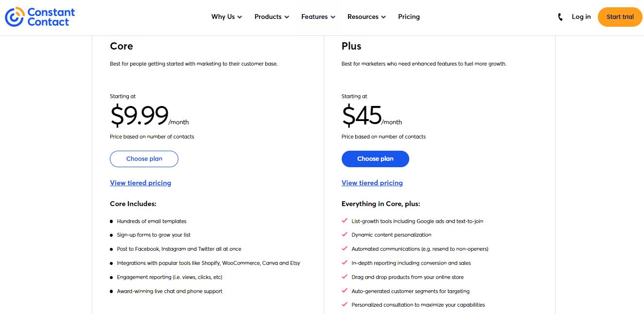The image size is (644, 314).
Task: Open the Features dropdown chevron
Action: 333,17
